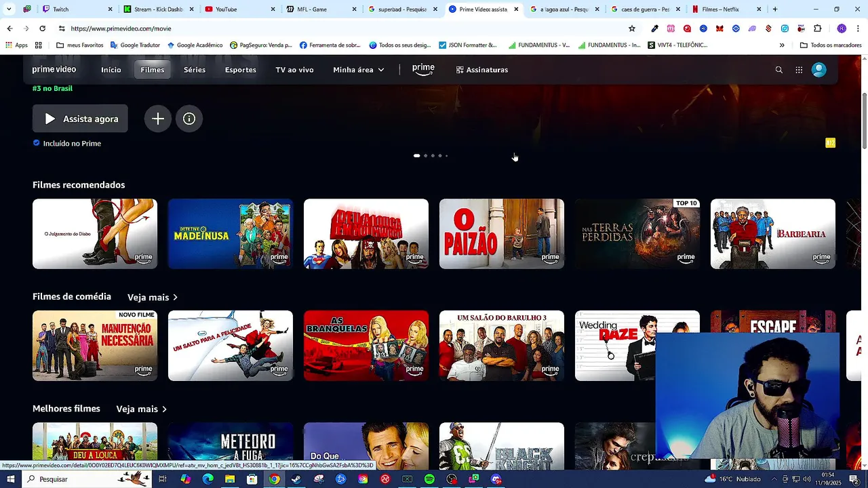The height and width of the screenshot is (488, 868).
Task: Open the user profile avatar
Action: coord(819,70)
